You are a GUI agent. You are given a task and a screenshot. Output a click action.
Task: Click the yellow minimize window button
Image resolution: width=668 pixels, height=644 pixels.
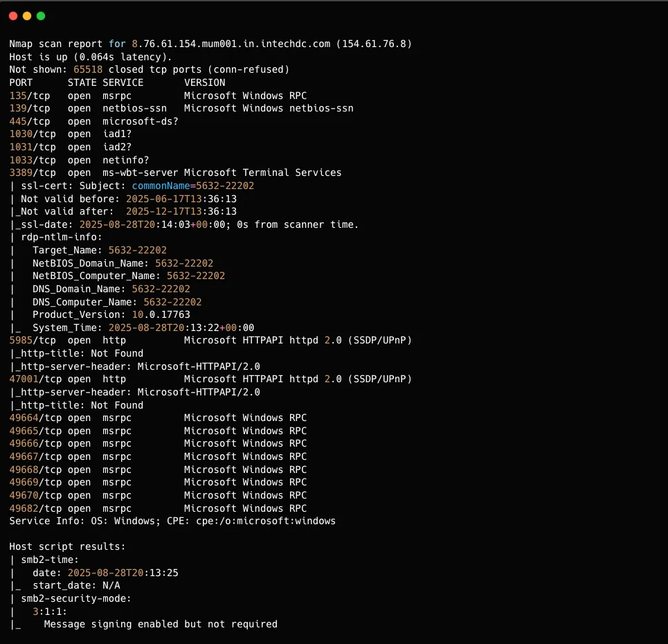pyautogui.click(x=27, y=15)
